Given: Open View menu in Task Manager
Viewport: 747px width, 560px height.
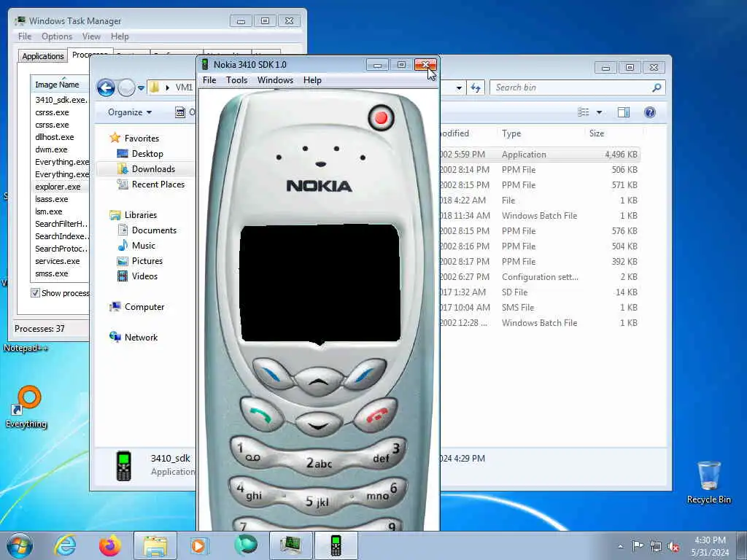Looking at the screenshot, I should 91,36.
